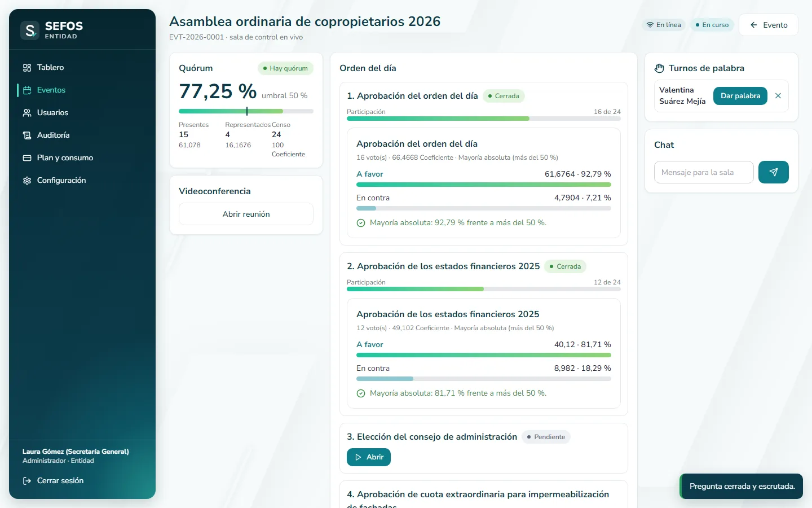Click the 'Pregunta cerrada y escrutada.' toast
Viewport: 812px width, 508px height.
(x=742, y=486)
